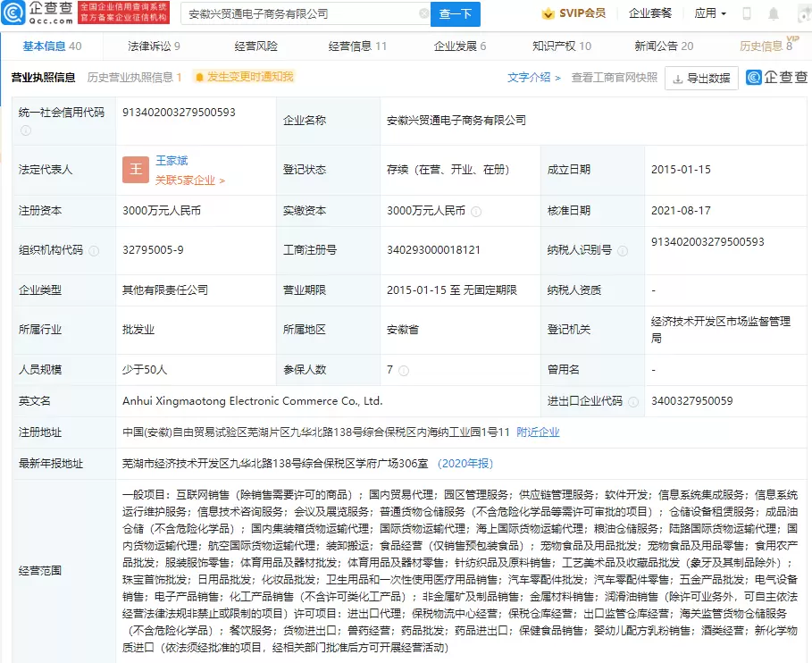Click the 导出数据 export button

click(701, 79)
